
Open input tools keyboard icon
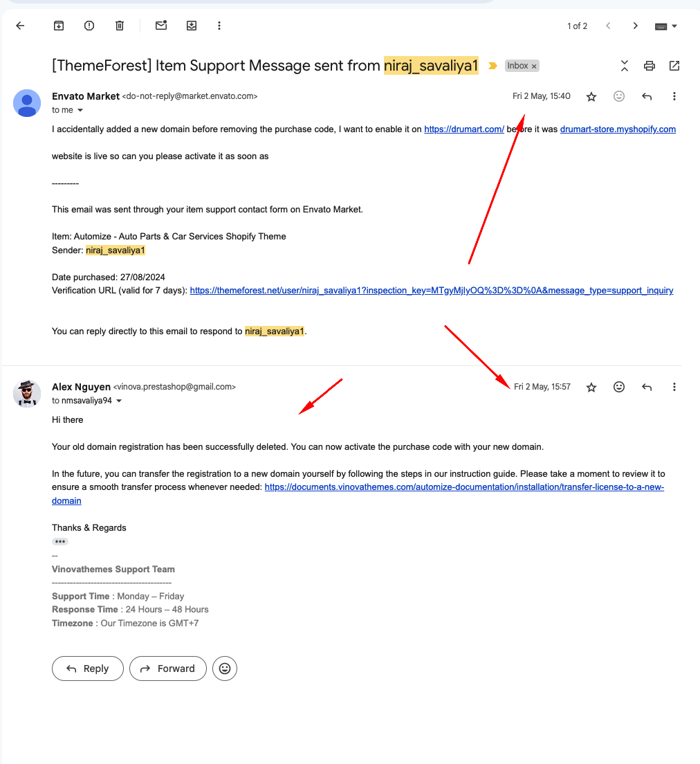click(661, 26)
